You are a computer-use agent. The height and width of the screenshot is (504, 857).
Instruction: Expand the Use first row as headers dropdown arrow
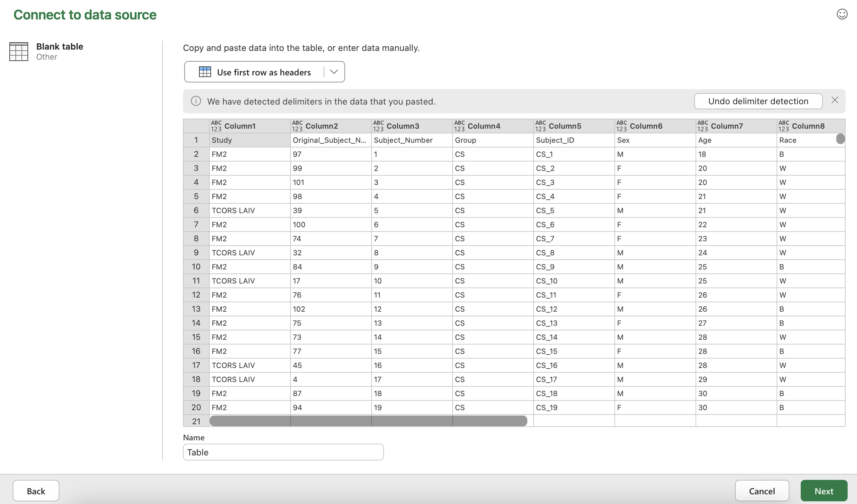[334, 72]
